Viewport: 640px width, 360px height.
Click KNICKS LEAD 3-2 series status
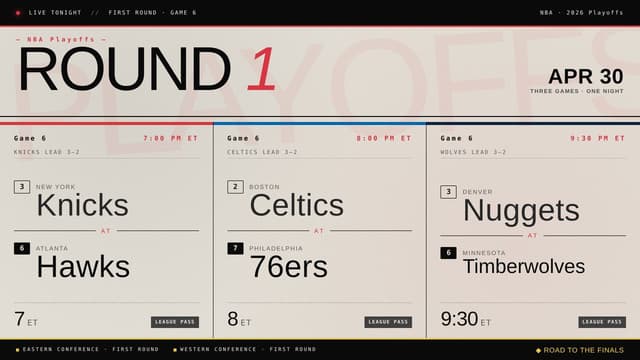(47, 152)
